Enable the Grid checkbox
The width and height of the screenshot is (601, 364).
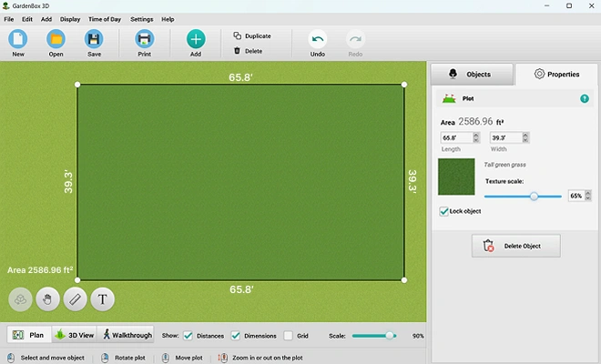(289, 336)
